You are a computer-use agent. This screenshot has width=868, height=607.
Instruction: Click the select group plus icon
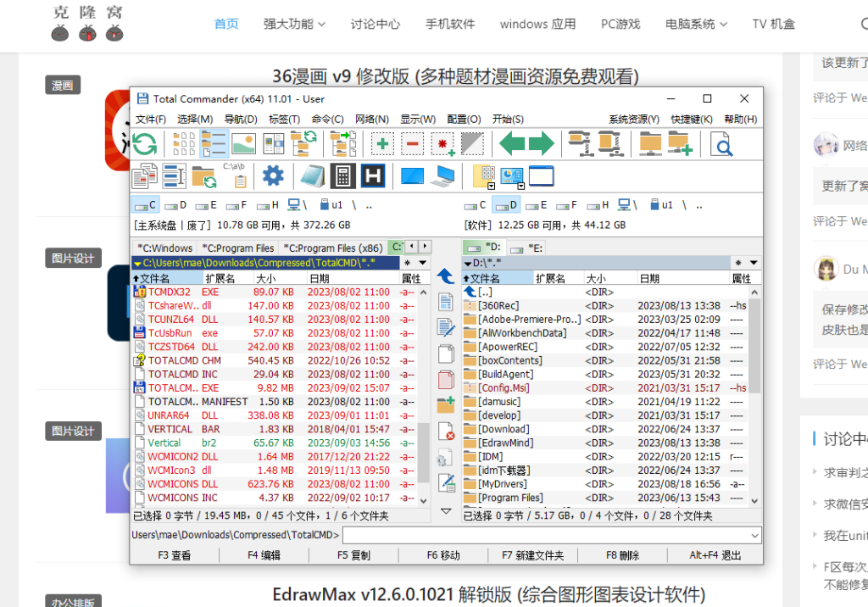click(382, 144)
